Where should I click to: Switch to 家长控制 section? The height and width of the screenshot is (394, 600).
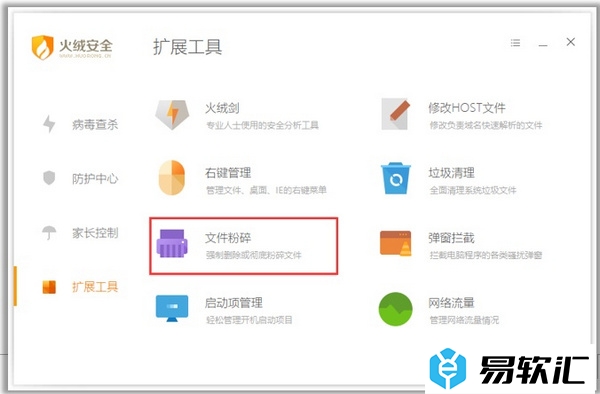(95, 233)
